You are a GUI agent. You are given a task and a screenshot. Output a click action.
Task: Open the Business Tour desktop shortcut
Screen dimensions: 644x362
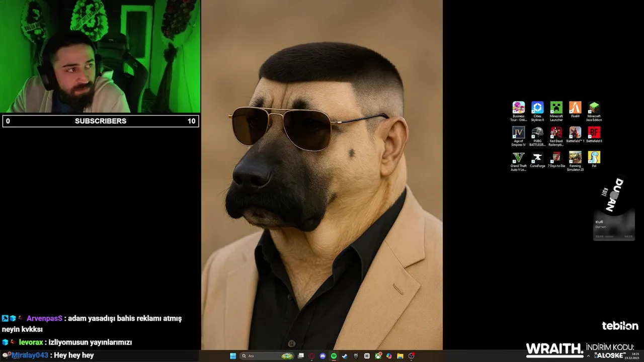coord(518,111)
